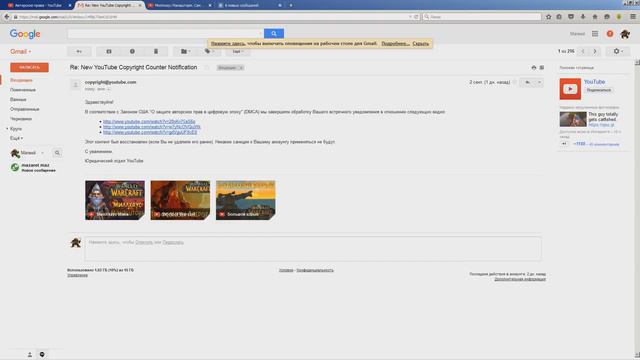Click the +1 button in the sidebar post
The height and width of the screenshot is (360, 640).
[564, 144]
